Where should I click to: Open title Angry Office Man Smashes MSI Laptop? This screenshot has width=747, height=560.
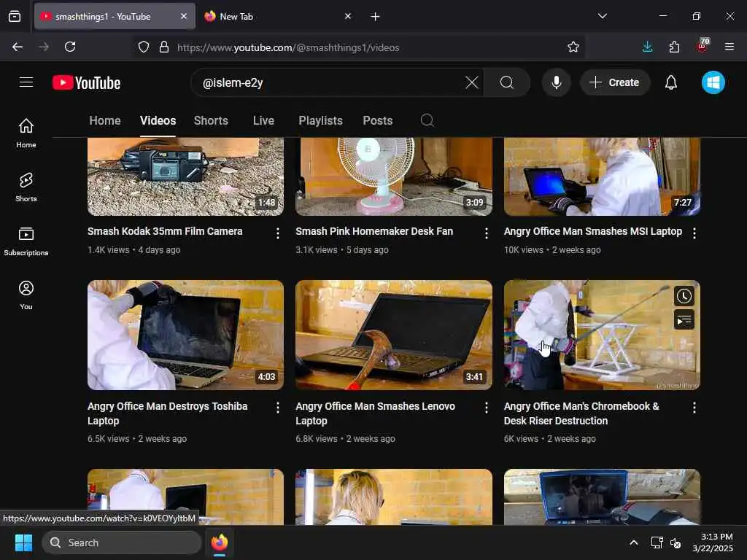[593, 231]
